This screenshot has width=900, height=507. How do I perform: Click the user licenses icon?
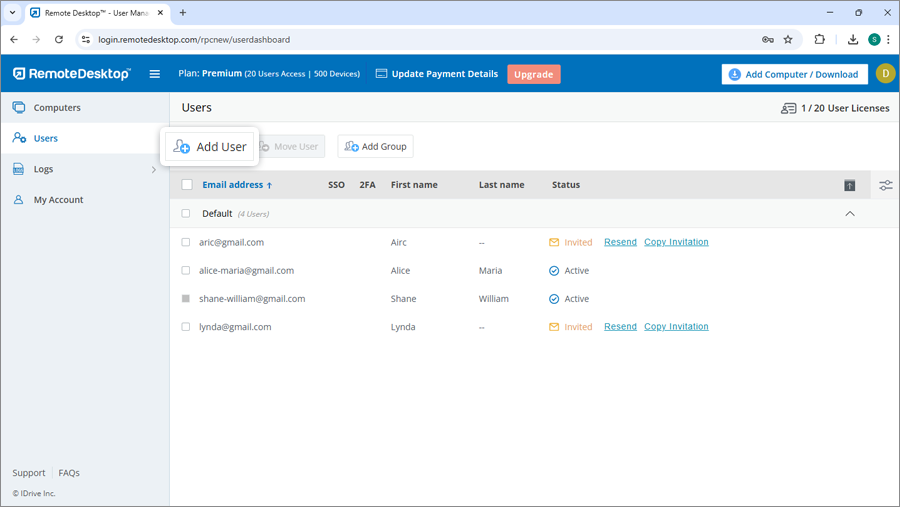788,108
